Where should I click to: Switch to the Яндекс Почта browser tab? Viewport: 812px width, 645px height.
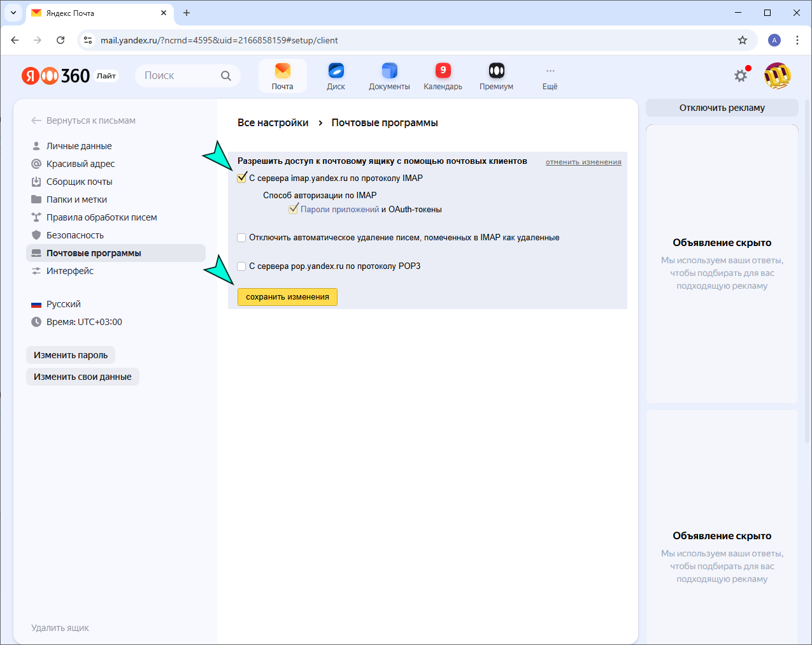(89, 13)
